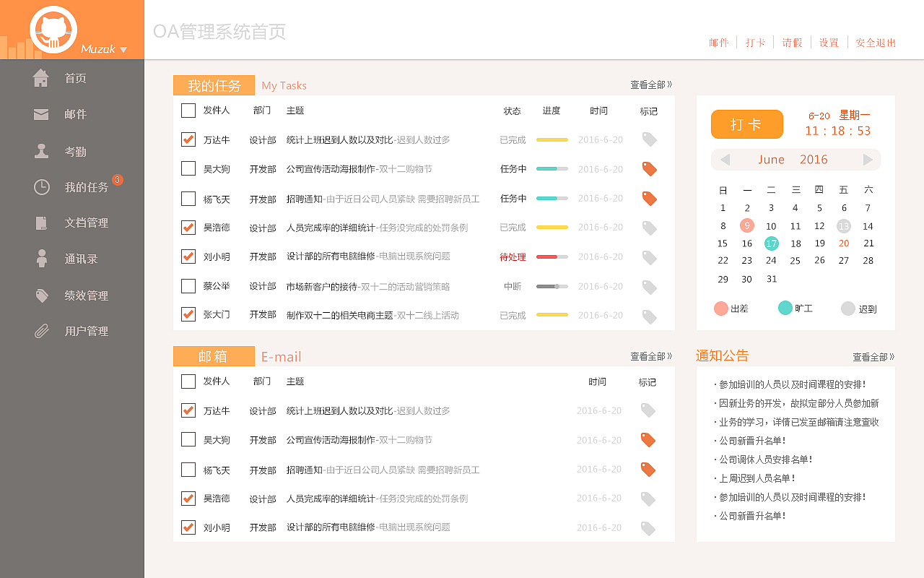Viewport: 924px width, 578px height.
Task: Toggle tag for 刘小明 email row
Action: tap(648, 529)
